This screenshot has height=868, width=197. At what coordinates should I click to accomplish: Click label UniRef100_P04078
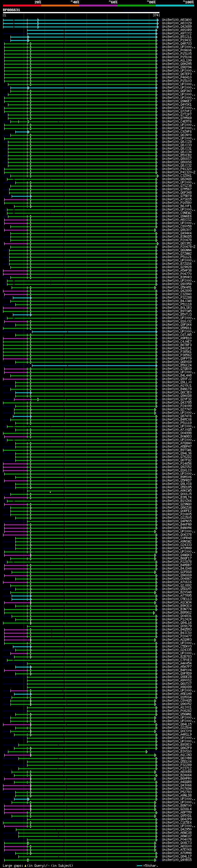pos(177,840)
